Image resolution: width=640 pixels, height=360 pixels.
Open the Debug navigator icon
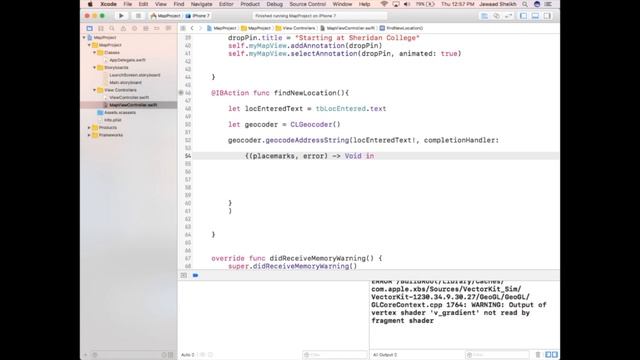tap(146, 28)
